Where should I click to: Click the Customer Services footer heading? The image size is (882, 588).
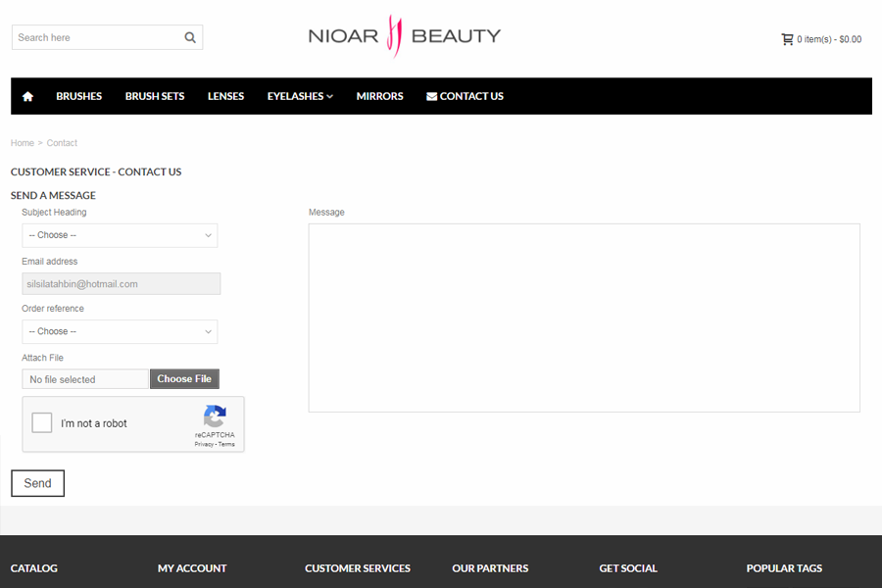point(358,568)
